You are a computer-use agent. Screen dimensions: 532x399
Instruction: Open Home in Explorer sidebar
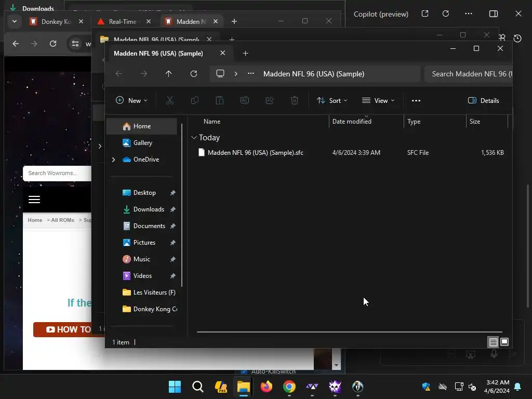pos(142,126)
